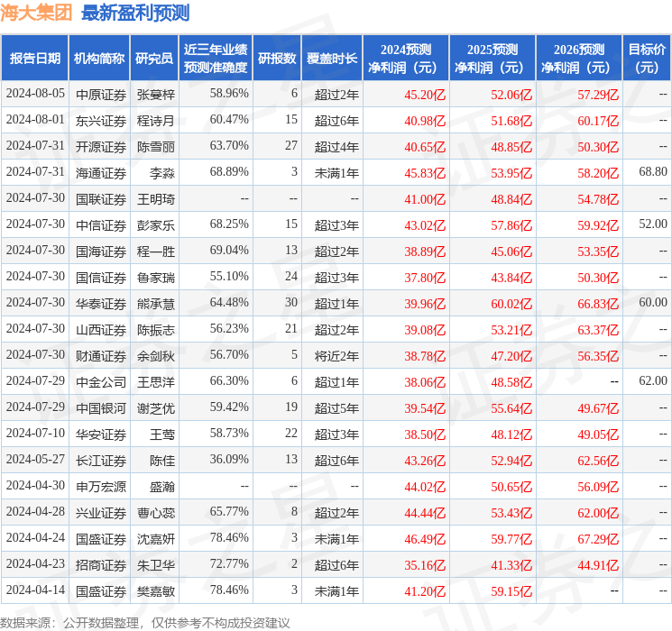
Task: Click the date 2024-08-05
Action: tap(35, 94)
